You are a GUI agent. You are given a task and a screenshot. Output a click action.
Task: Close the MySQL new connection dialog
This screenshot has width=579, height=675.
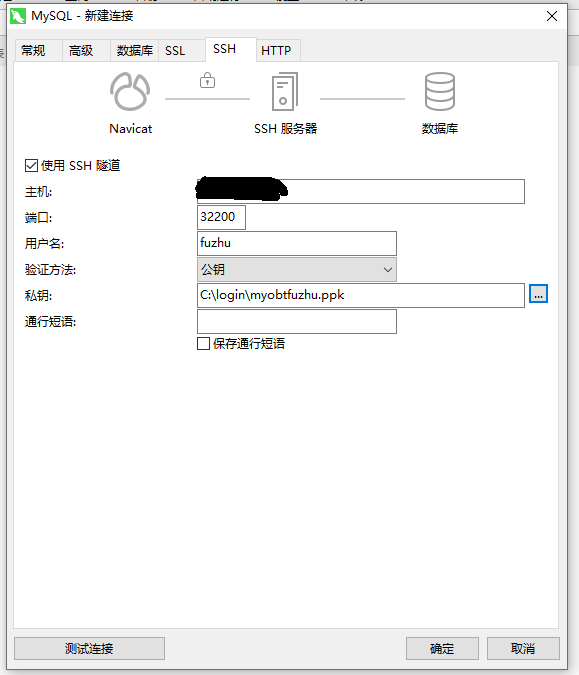coord(551,16)
